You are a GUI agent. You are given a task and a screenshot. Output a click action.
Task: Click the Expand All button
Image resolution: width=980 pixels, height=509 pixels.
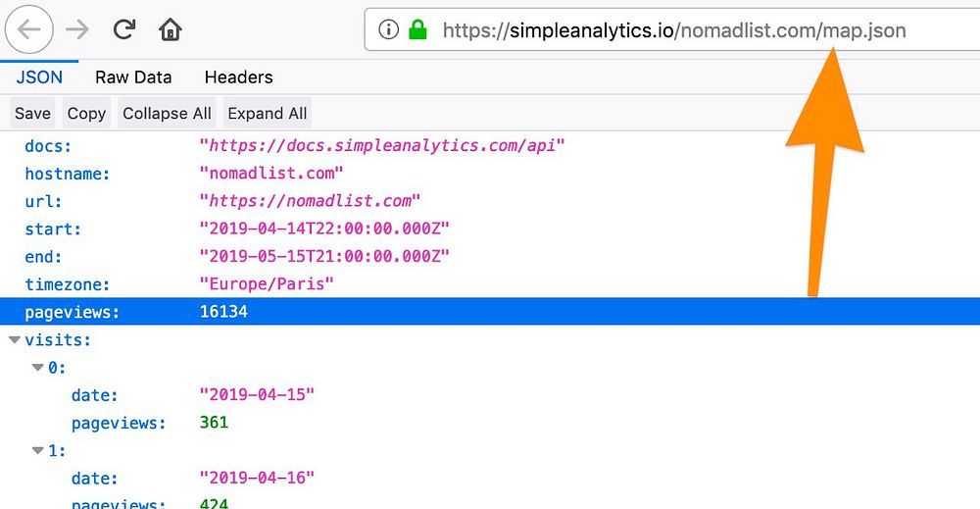268,114
